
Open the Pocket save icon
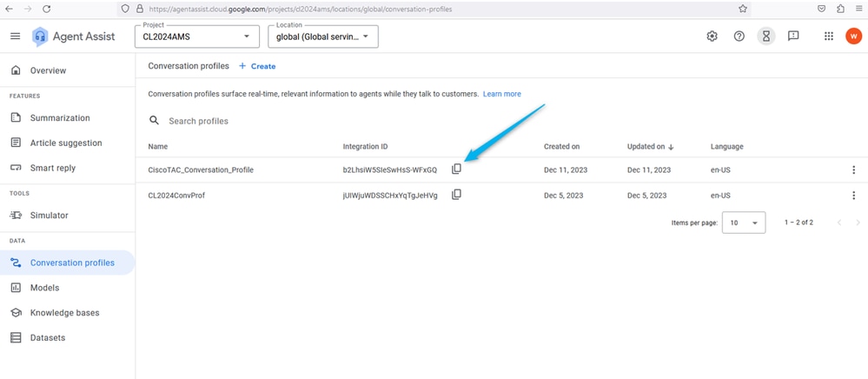pyautogui.click(x=822, y=9)
